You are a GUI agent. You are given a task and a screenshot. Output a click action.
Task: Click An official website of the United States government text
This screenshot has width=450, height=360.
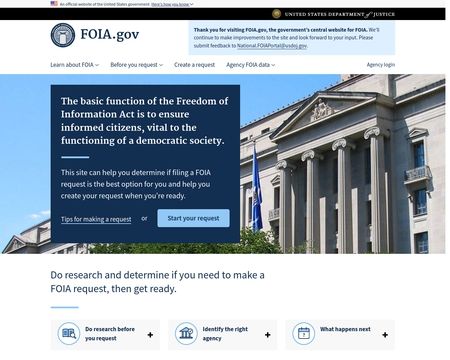(105, 4)
